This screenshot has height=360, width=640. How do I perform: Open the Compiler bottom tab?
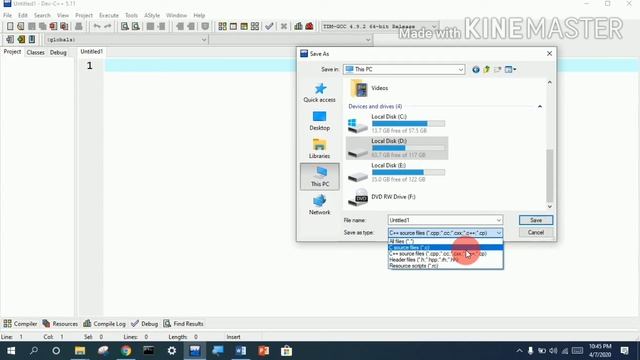20,324
